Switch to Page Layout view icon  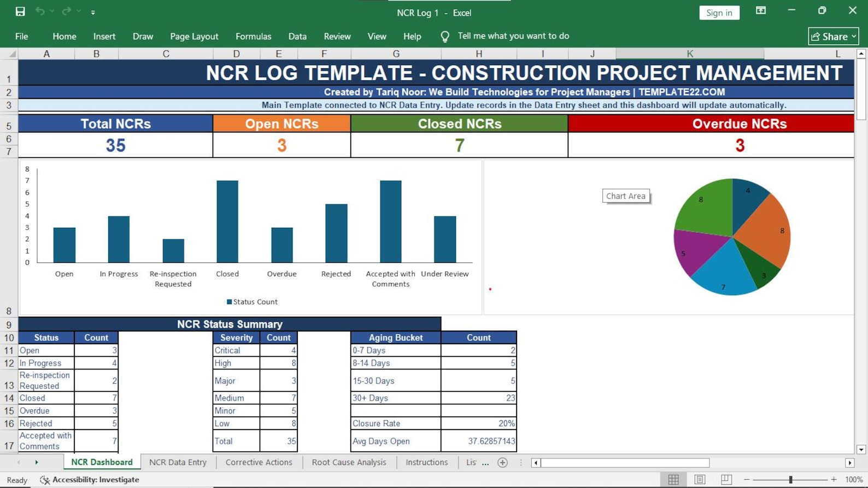[x=700, y=480]
